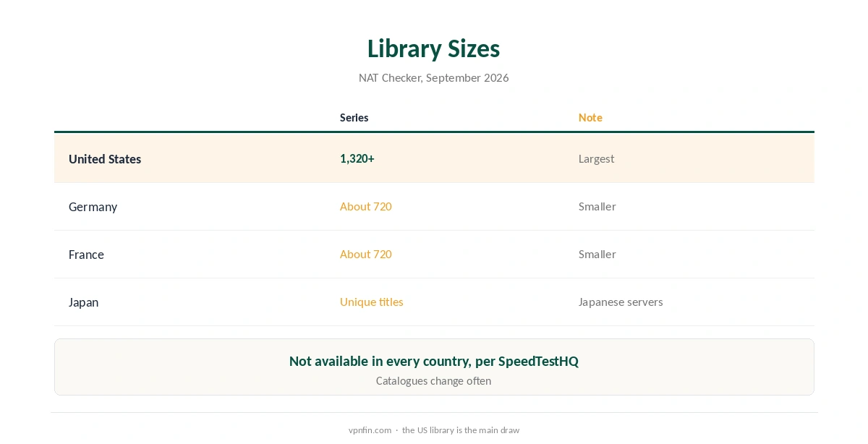
Task: Click About 720 in the Germany row
Action: point(366,206)
